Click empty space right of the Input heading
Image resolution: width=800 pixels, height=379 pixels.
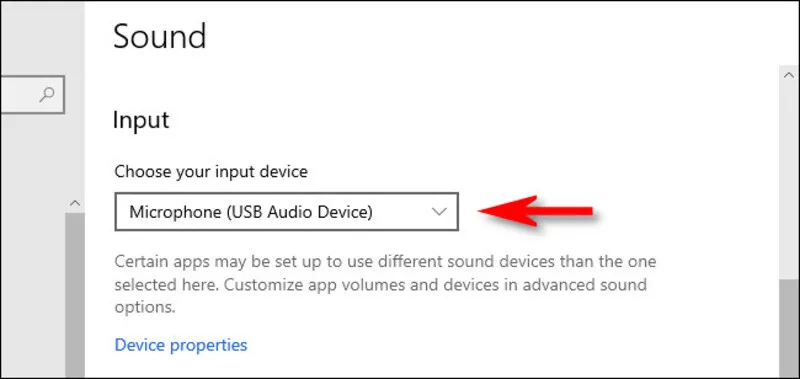tap(459, 120)
